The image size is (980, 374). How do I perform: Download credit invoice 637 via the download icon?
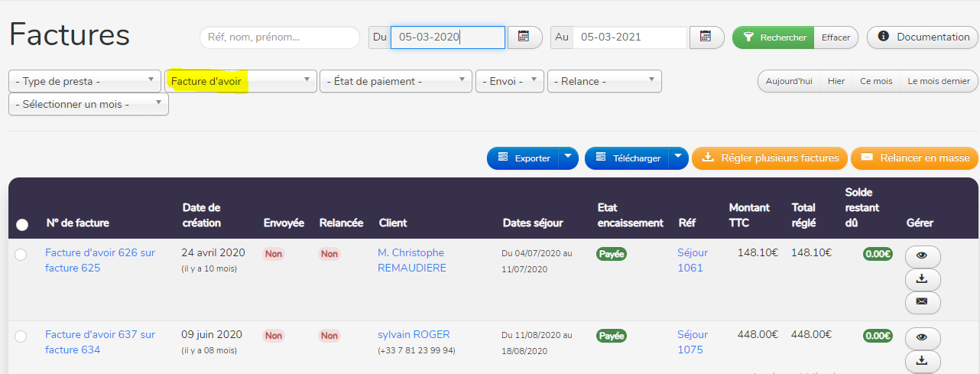point(922,361)
